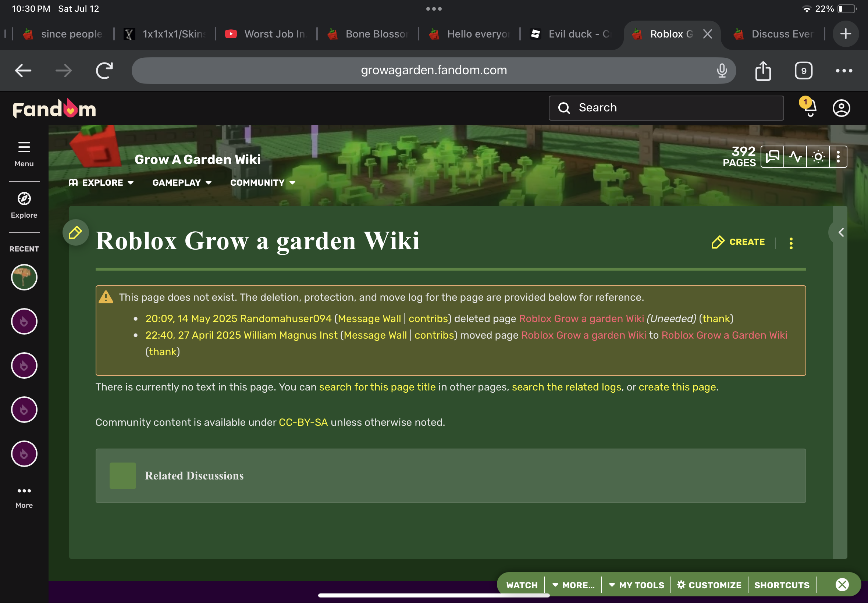This screenshot has height=603, width=868.
Task: Expand the COMMUNITY dropdown menu
Action: click(263, 182)
